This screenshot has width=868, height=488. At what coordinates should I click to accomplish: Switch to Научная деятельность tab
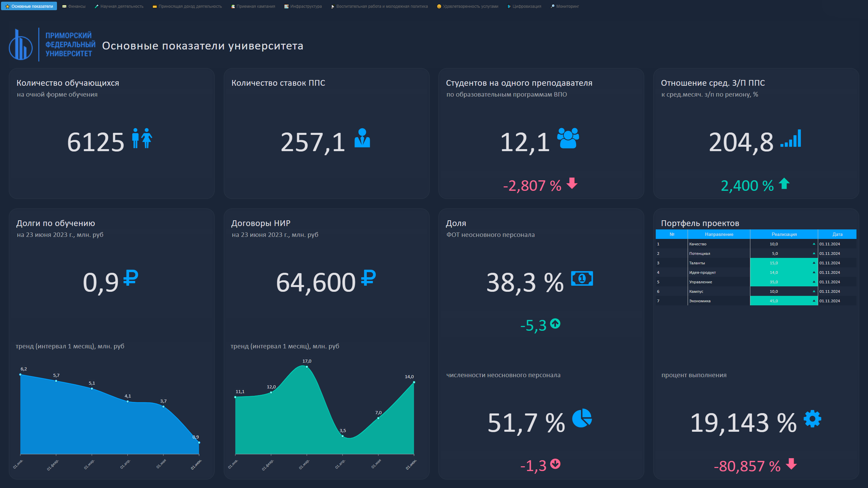[x=119, y=6]
